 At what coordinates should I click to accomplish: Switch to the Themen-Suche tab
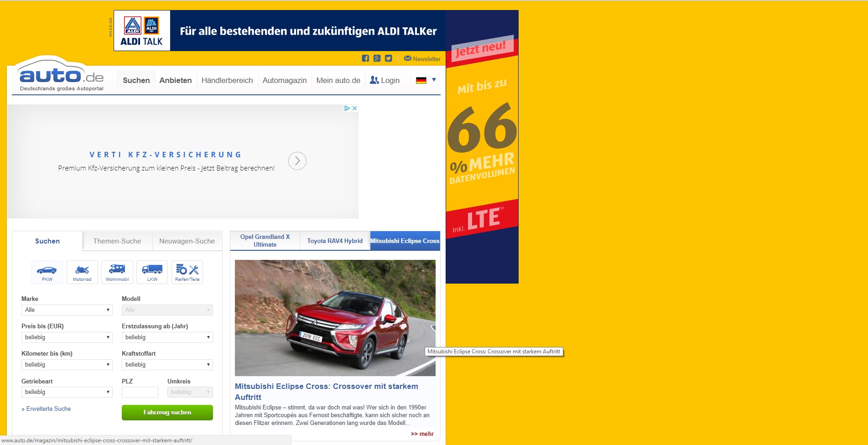(117, 241)
